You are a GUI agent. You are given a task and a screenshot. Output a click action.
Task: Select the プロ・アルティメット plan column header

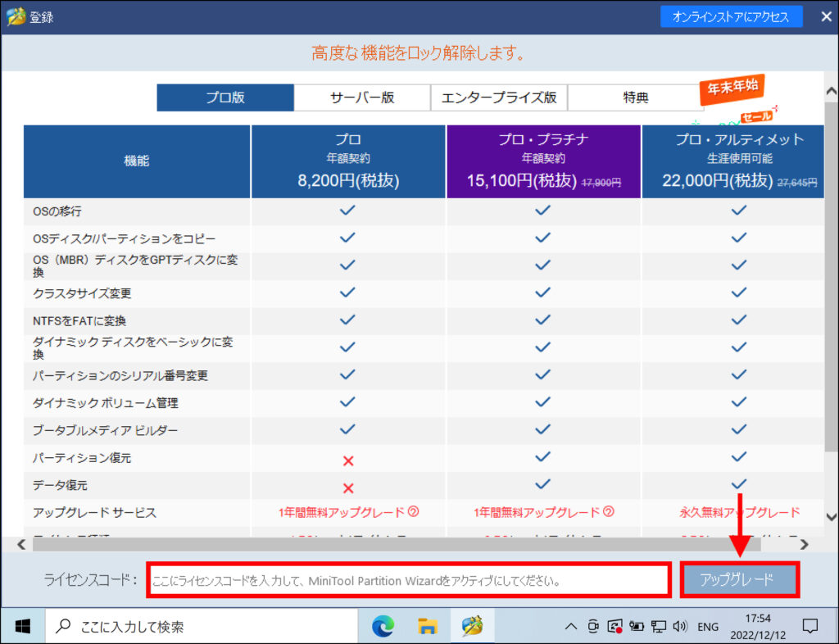click(733, 161)
